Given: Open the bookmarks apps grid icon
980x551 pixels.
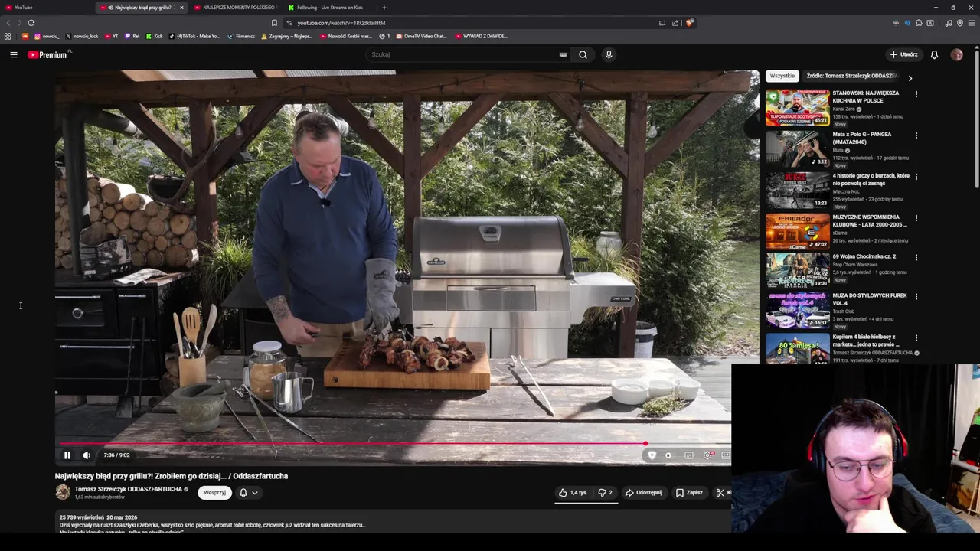Looking at the screenshot, I should pyautogui.click(x=8, y=36).
